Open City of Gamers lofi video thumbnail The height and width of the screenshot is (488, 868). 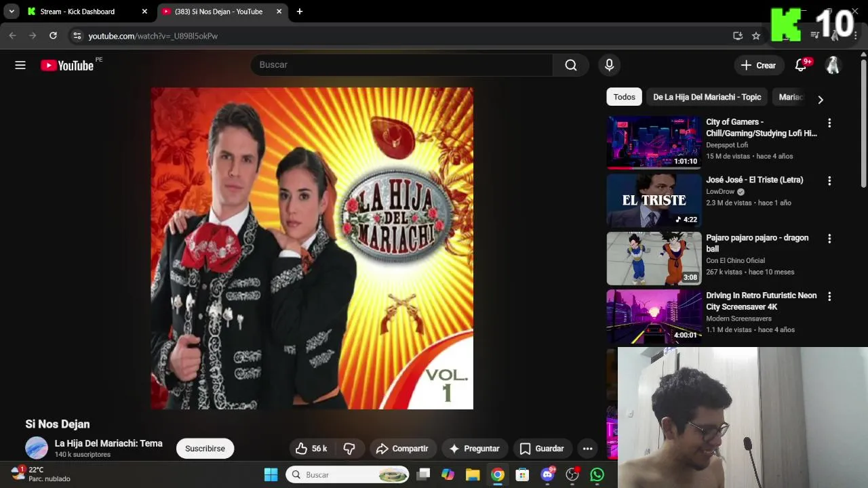coord(654,142)
